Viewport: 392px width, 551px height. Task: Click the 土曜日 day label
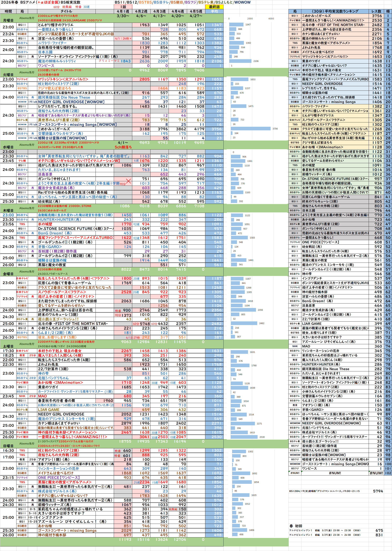(8, 346)
